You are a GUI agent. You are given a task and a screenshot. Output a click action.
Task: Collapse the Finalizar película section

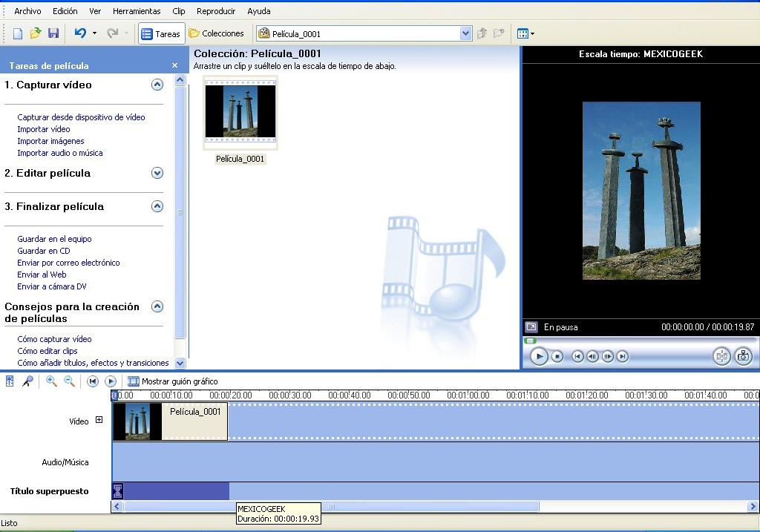pyautogui.click(x=157, y=206)
